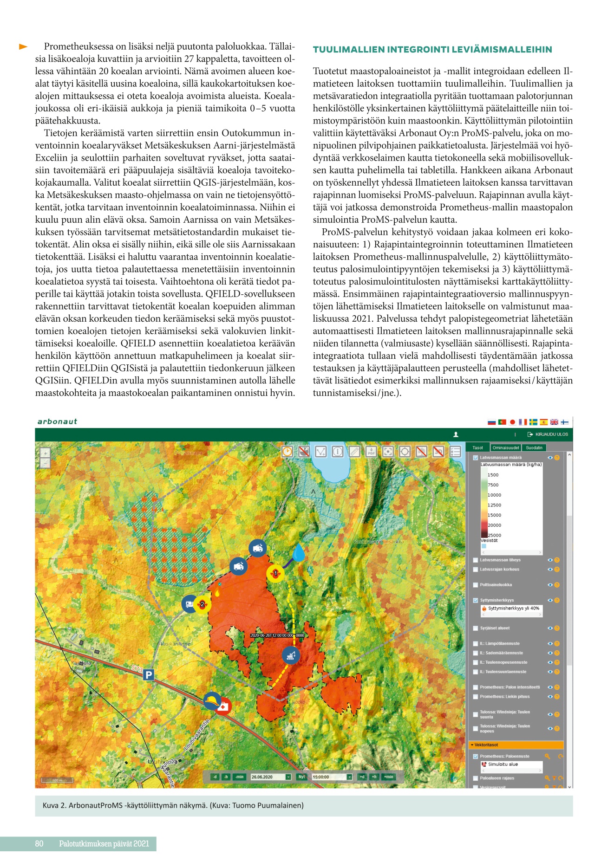Click the number 2 yellow fire marker
Screen dimensions: 614x868
(x=202, y=605)
